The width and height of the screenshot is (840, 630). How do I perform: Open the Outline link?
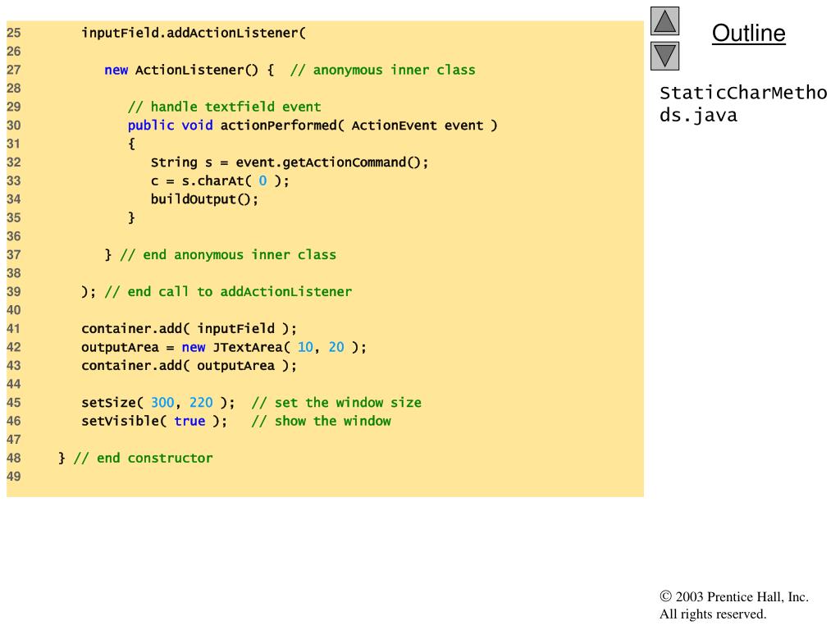coord(748,33)
